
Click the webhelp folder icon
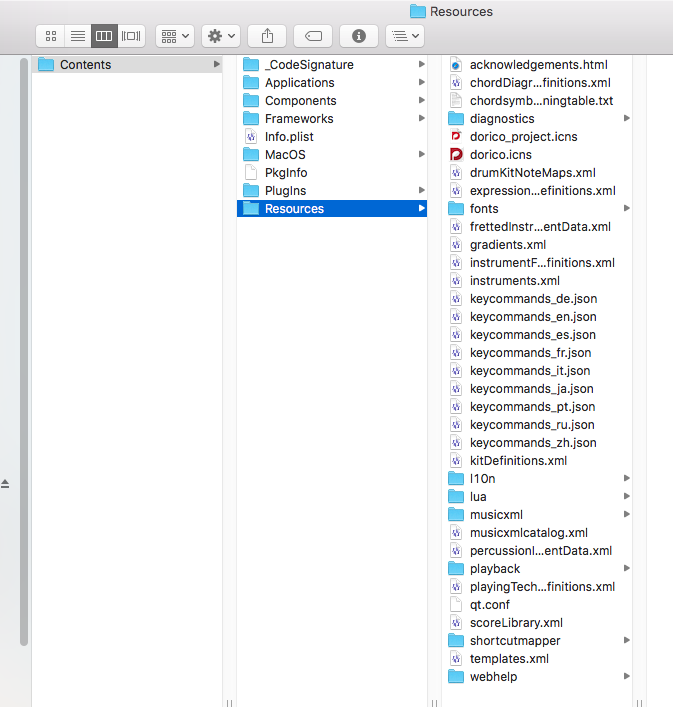[x=456, y=676]
